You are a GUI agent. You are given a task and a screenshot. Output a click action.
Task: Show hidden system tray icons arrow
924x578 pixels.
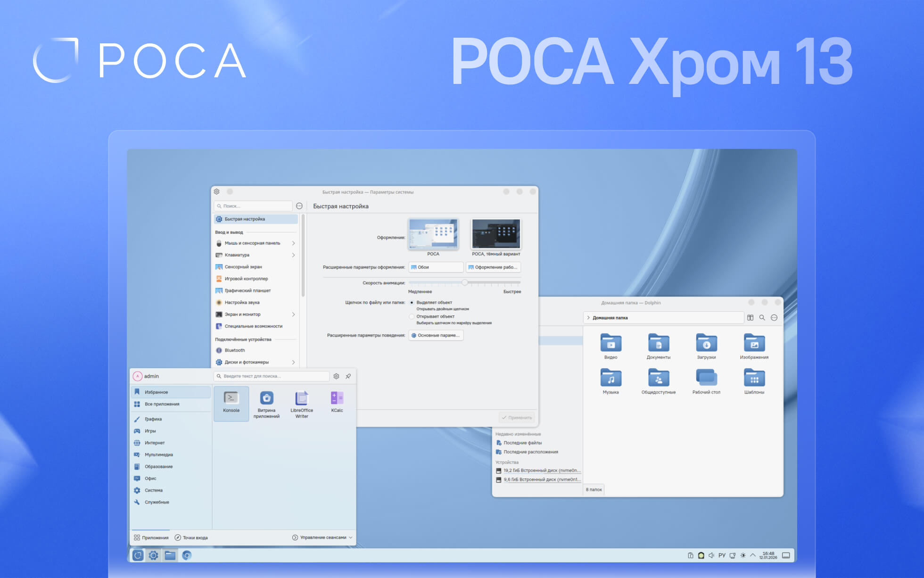coord(753,555)
